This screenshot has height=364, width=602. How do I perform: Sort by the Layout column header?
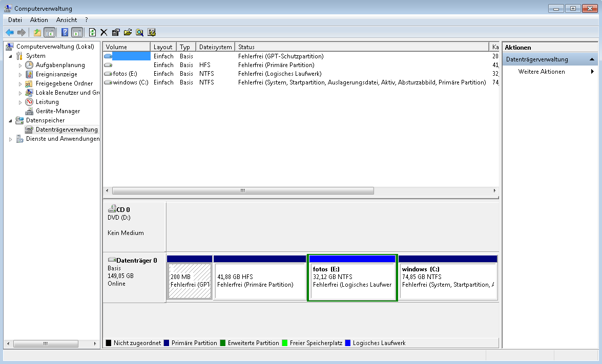point(163,47)
